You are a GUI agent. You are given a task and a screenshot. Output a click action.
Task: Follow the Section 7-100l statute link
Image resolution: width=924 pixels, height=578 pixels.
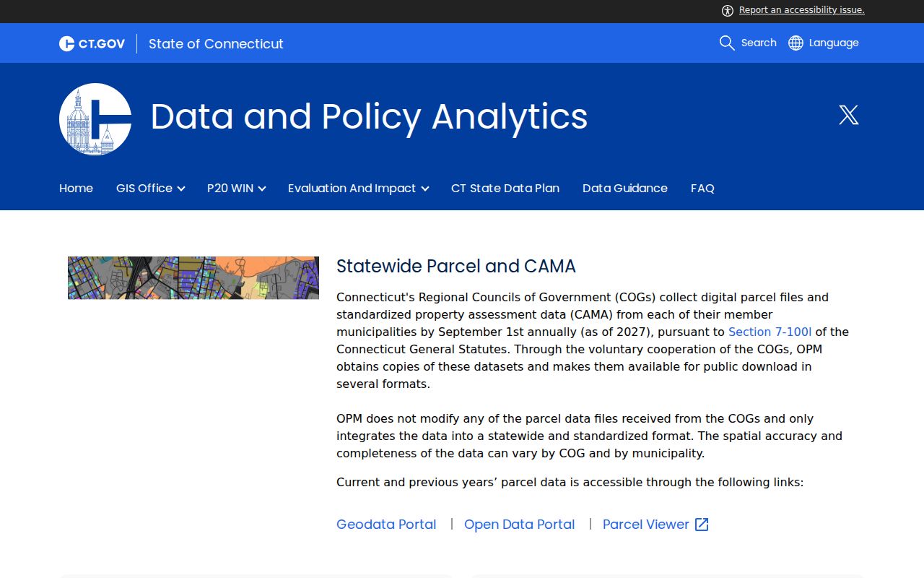770,332
